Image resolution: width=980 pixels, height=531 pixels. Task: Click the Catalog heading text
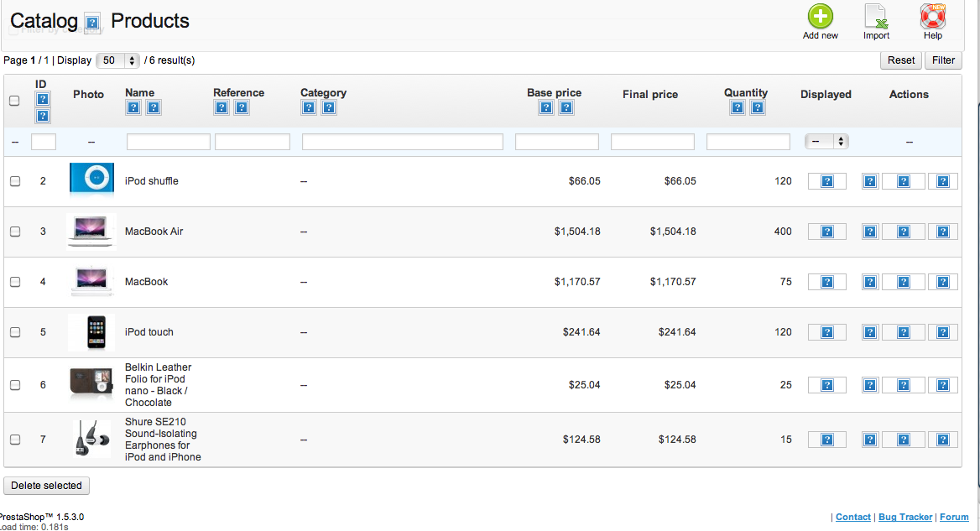(x=44, y=21)
